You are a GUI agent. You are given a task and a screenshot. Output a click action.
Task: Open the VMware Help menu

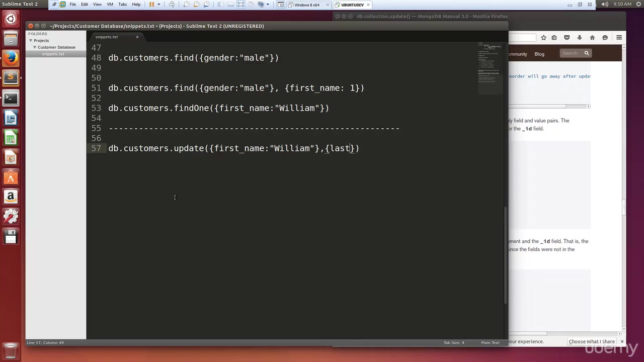click(x=136, y=5)
